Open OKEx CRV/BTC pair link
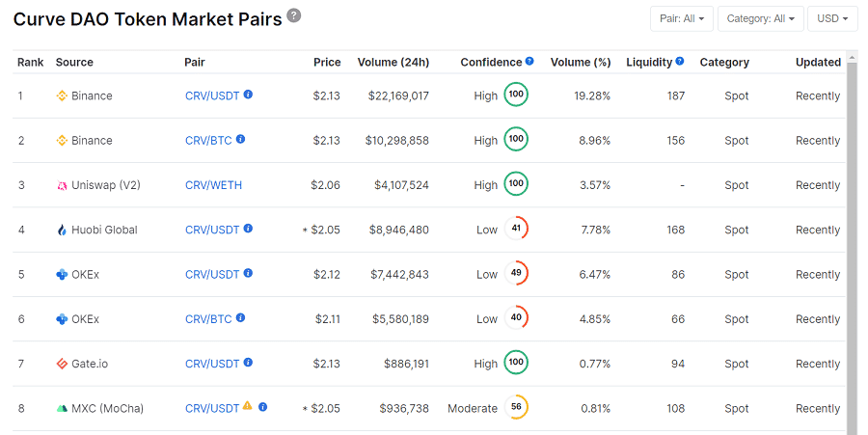The width and height of the screenshot is (868, 435). pos(208,319)
